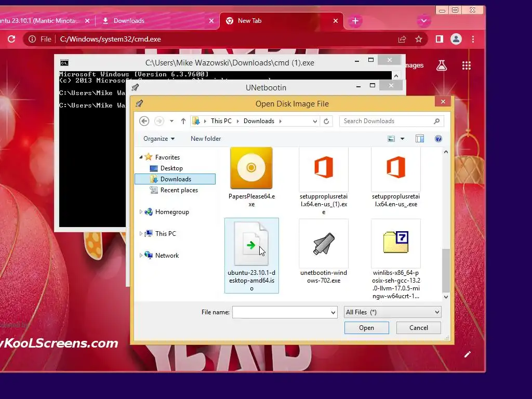Switch to the Ubuntu 23.10.1 browser tab

point(45,21)
